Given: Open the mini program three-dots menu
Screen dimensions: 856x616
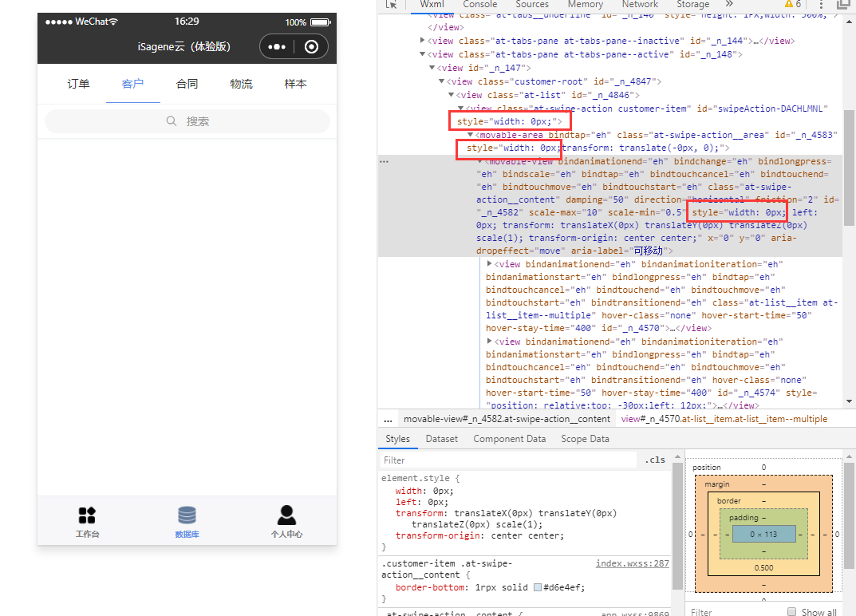Looking at the screenshot, I should [277, 47].
